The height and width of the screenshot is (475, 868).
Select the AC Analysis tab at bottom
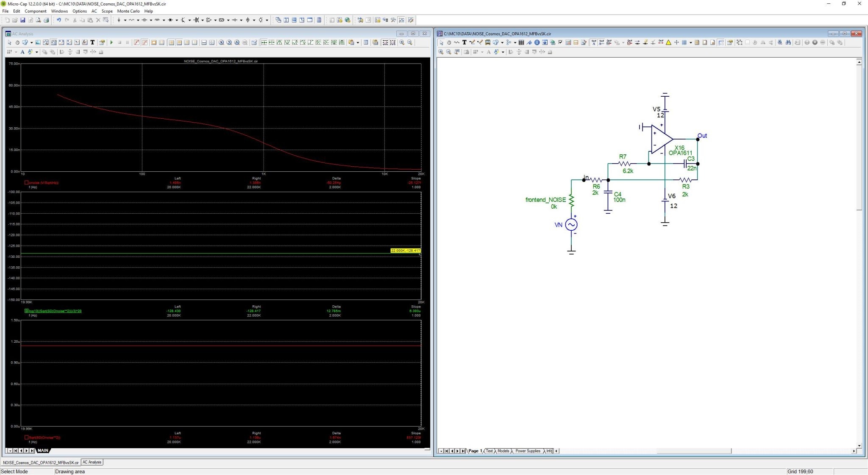pos(92,462)
